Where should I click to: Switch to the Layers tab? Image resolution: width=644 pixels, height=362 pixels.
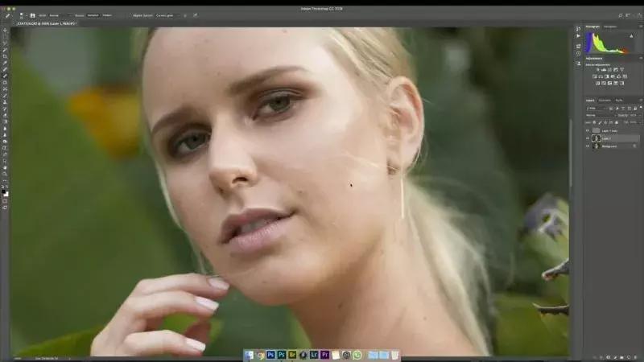[590, 101]
